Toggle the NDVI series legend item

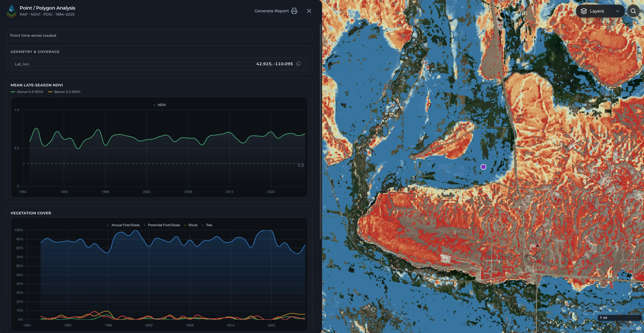click(160, 105)
